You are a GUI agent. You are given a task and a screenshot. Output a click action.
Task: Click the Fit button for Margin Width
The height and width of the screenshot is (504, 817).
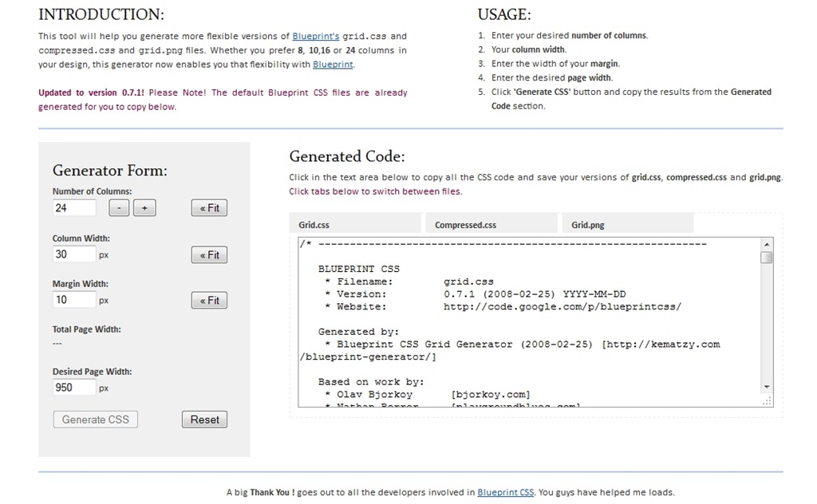pos(209,300)
